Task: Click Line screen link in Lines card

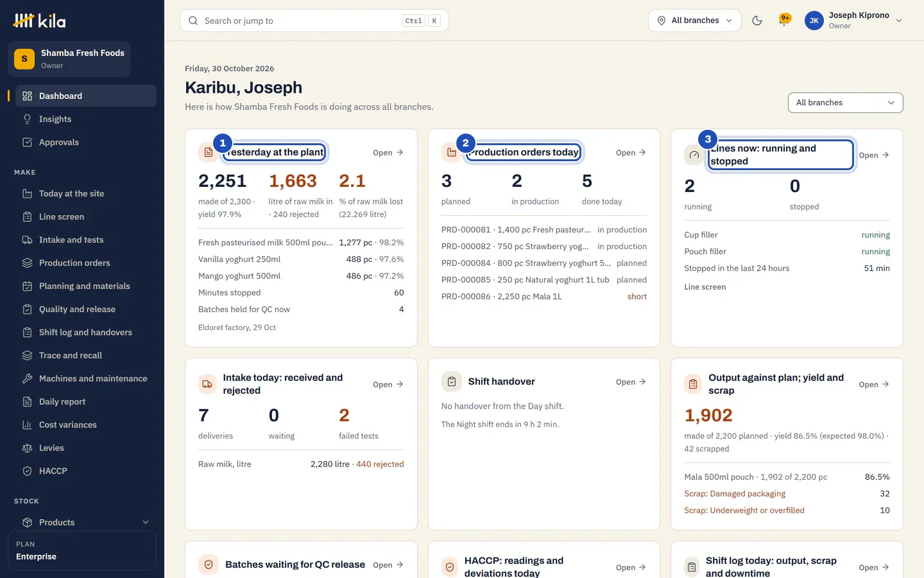Action: (705, 287)
